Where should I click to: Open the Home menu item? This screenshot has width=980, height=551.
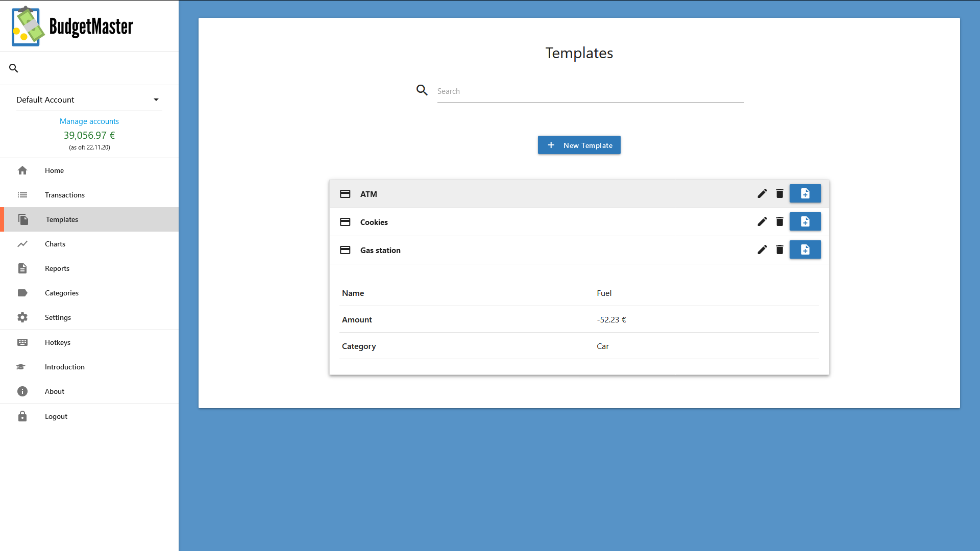click(89, 170)
